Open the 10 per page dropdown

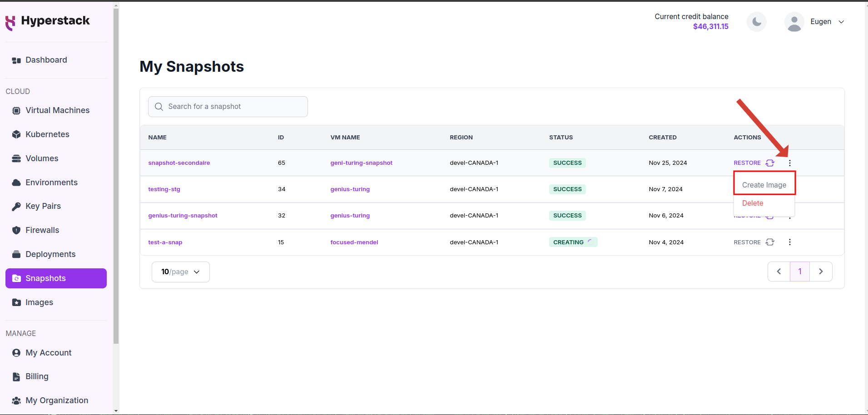coord(180,272)
